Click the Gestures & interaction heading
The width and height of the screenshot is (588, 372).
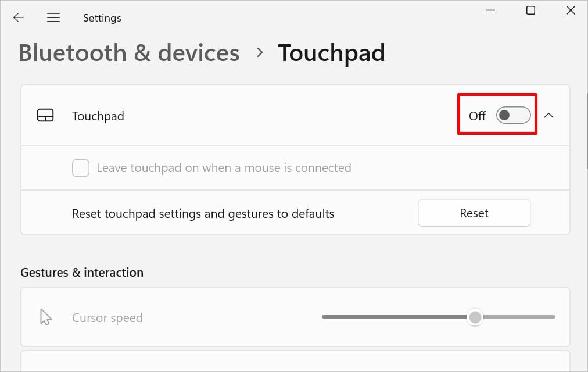(82, 272)
